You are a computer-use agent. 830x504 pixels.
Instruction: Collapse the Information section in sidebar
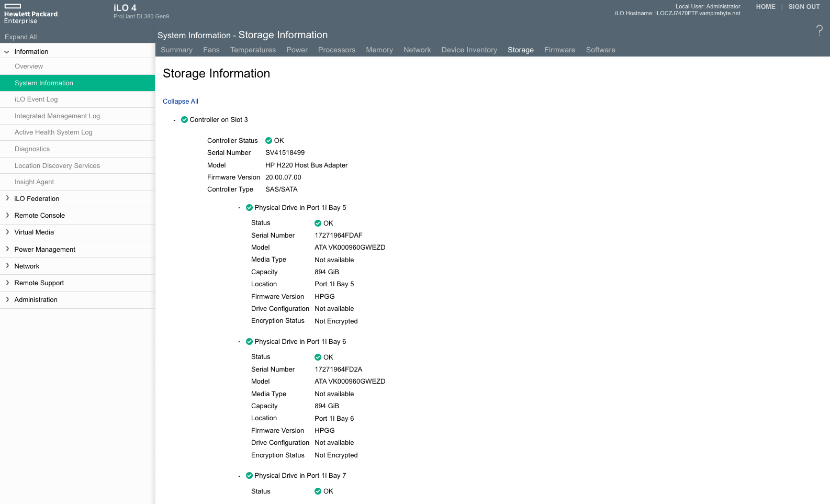[x=7, y=52]
